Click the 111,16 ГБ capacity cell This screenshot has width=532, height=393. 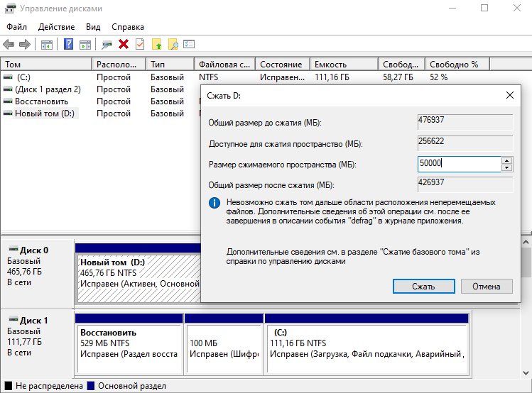[332, 77]
